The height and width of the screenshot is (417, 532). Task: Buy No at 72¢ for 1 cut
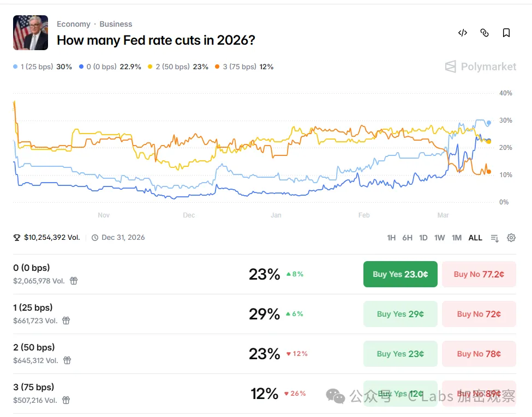(x=479, y=314)
